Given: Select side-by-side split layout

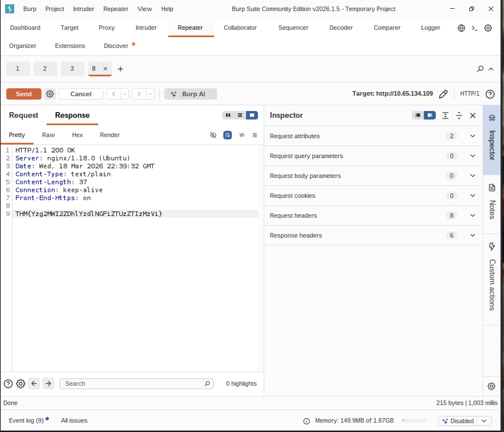Looking at the screenshot, I should pyautogui.click(x=228, y=115).
